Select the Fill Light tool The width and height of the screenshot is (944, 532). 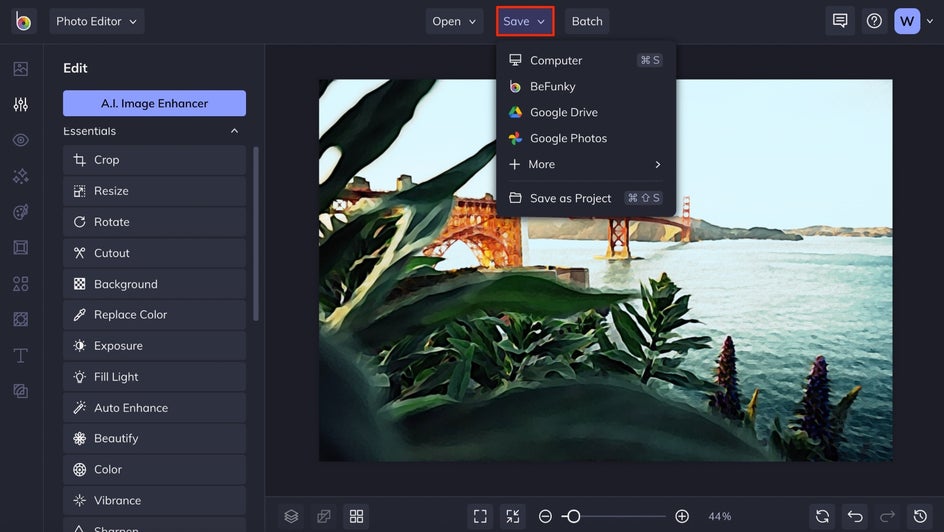[154, 377]
